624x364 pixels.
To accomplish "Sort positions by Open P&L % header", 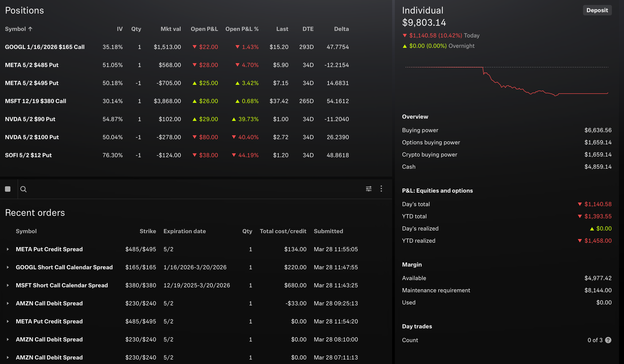I will coord(242,29).
